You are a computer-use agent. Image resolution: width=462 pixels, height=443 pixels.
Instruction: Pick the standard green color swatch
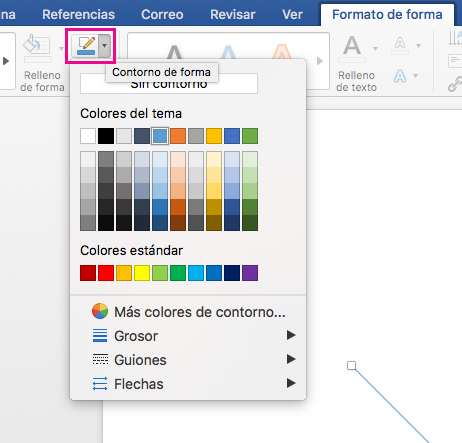178,273
